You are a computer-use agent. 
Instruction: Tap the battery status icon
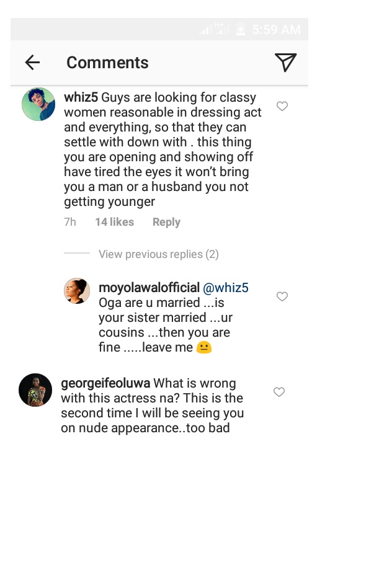[240, 30]
